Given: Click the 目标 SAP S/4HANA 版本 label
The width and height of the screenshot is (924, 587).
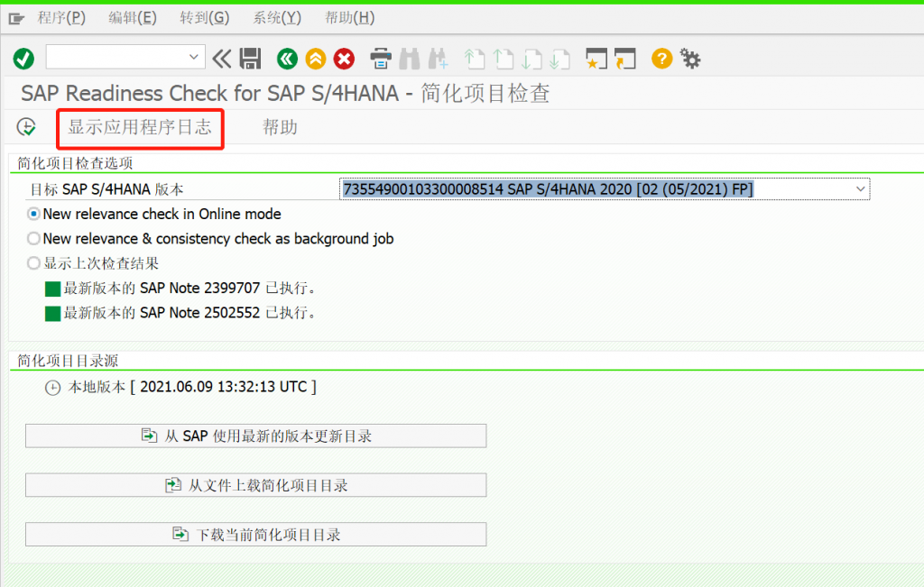Looking at the screenshot, I should click(x=106, y=189).
